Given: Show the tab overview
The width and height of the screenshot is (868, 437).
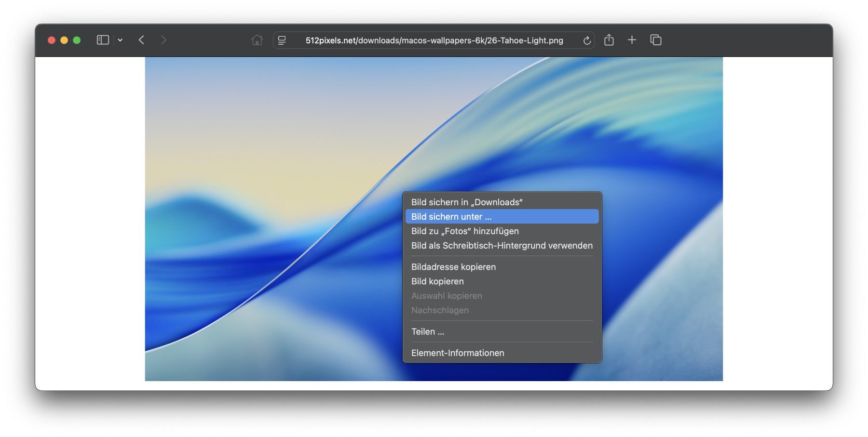Looking at the screenshot, I should coord(656,40).
